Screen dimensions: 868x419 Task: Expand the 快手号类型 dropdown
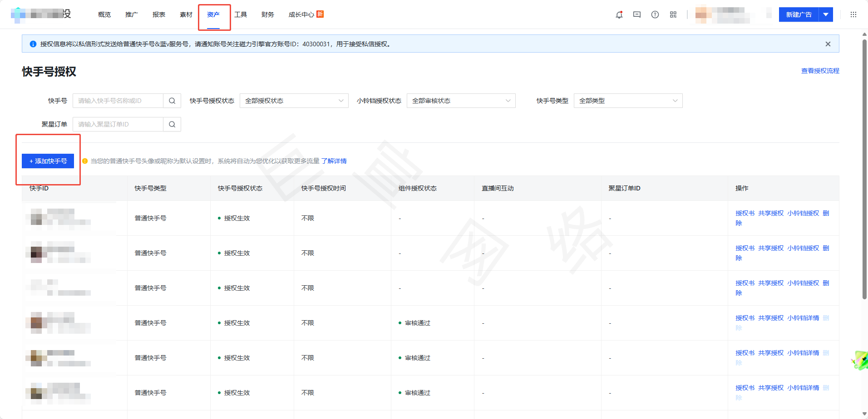628,101
